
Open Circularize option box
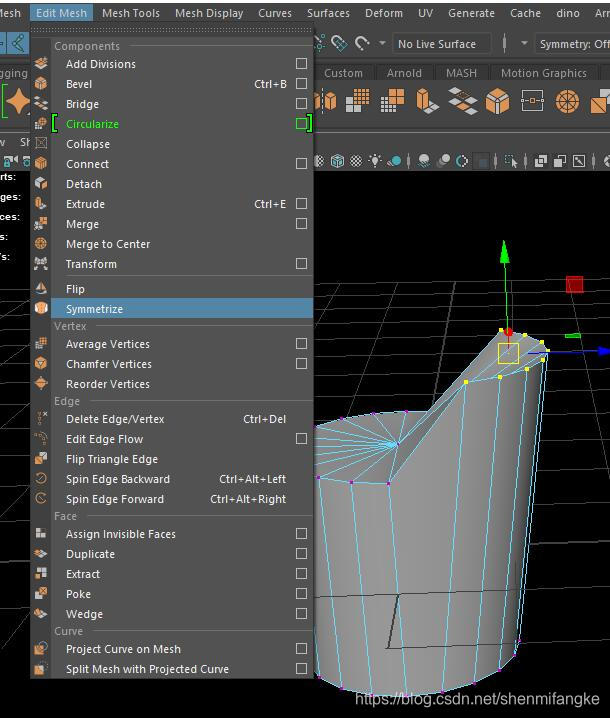tap(301, 124)
